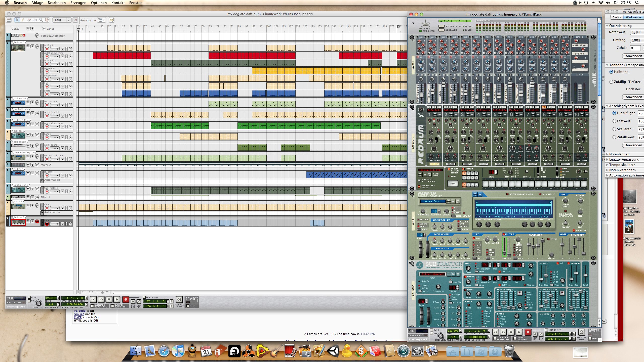Open the Erzeugen menu
The image size is (644, 362).
pyautogui.click(x=78, y=3)
